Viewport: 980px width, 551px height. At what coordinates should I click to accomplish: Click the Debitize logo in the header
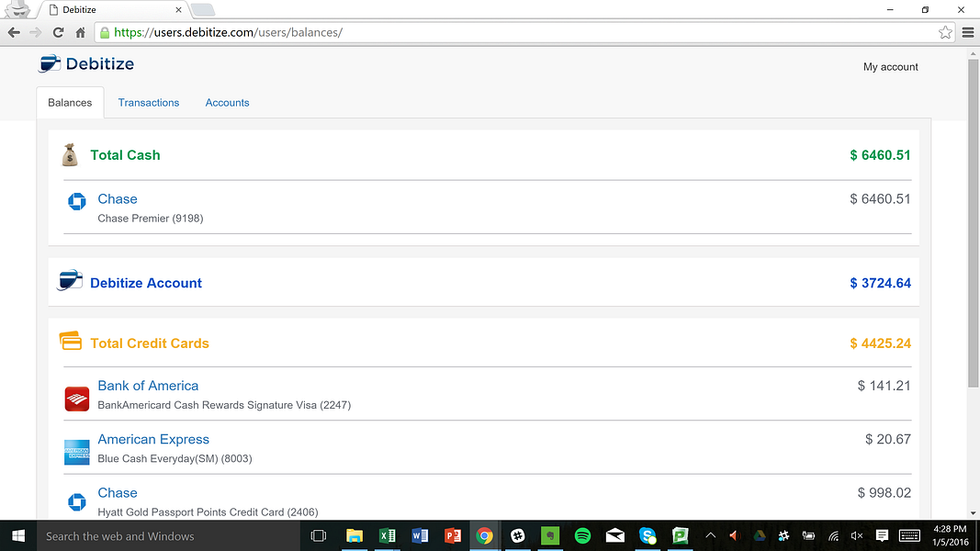point(86,63)
